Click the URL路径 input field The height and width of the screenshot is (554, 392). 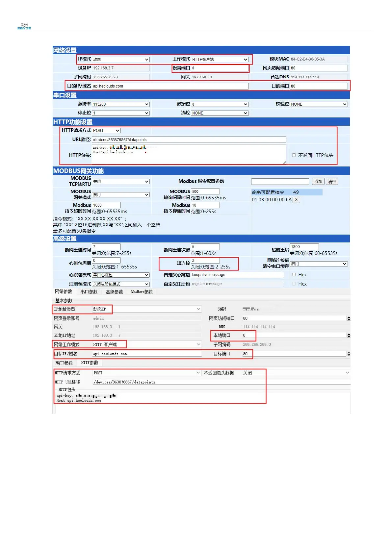click(189, 140)
